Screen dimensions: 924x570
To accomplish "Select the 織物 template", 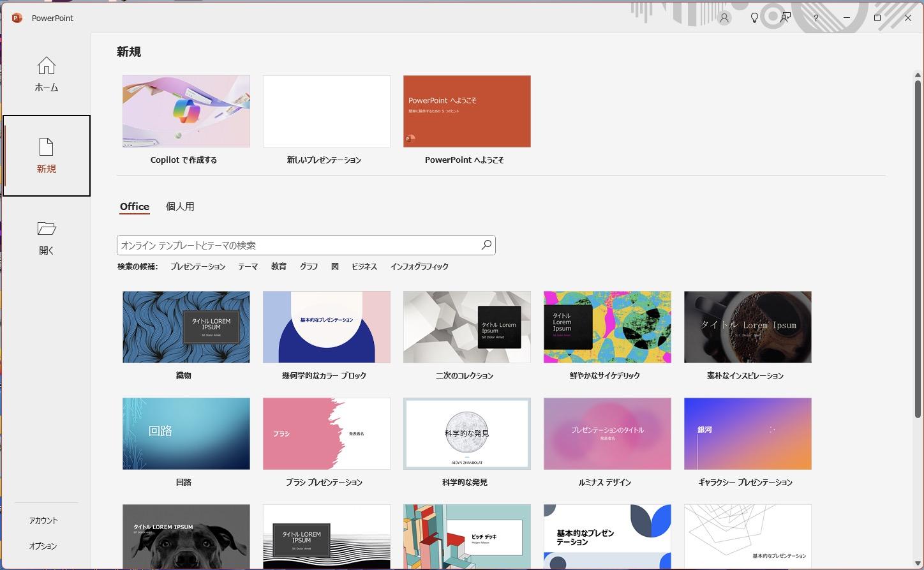I will coord(186,327).
